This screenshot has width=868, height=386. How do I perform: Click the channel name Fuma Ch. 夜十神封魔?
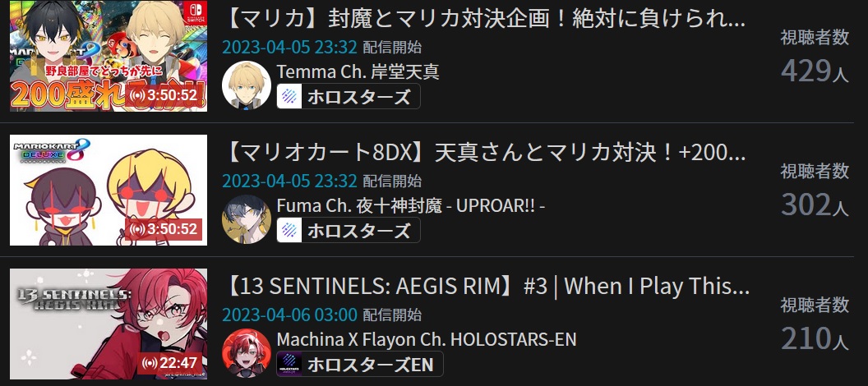pyautogui.click(x=411, y=205)
